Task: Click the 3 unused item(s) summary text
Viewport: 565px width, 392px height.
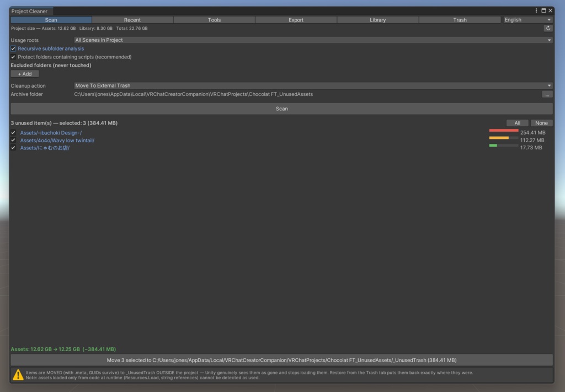Action: (x=64, y=123)
